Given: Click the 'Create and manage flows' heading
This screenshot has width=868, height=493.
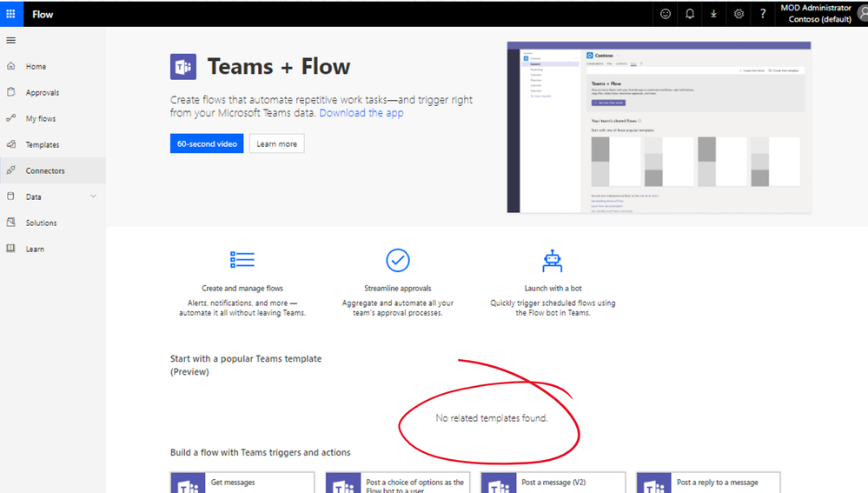Looking at the screenshot, I should (242, 288).
